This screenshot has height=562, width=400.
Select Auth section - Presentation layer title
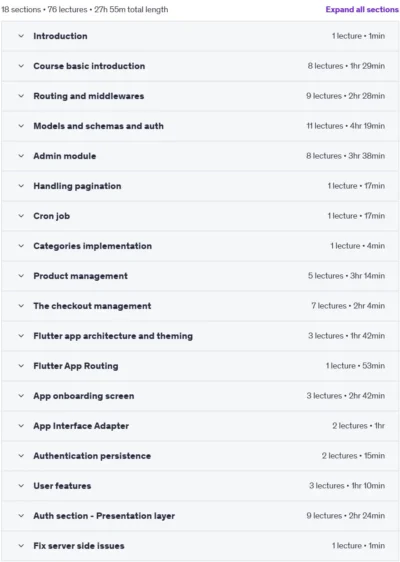pos(104,516)
